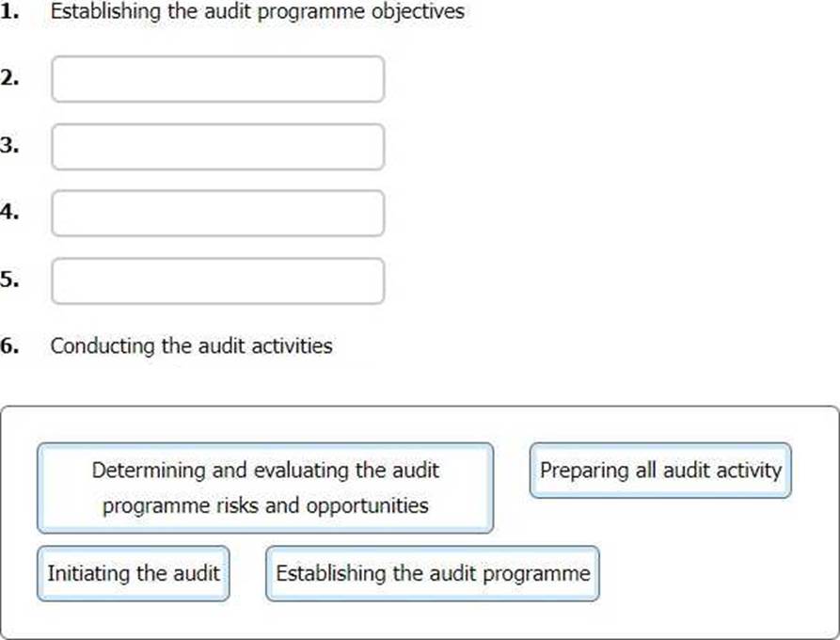
Task: Click the empty answer box for step 4
Action: (x=218, y=214)
